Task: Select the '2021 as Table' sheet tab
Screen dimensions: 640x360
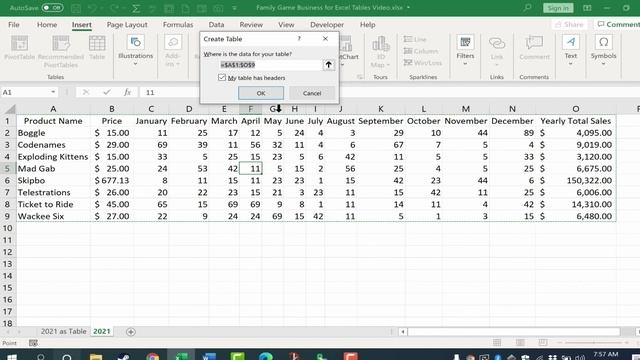Action: point(63,331)
